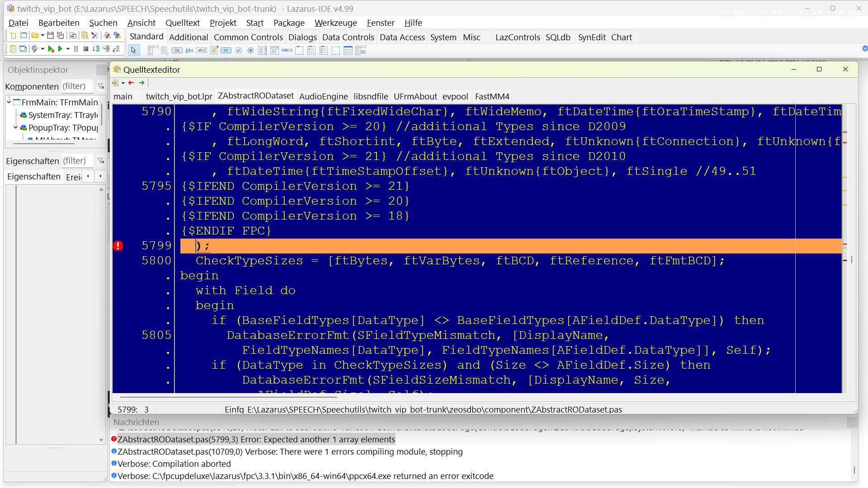The height and width of the screenshot is (488, 868).
Task: Open the dropdown arrow next to Open file
Action: [x=42, y=35]
